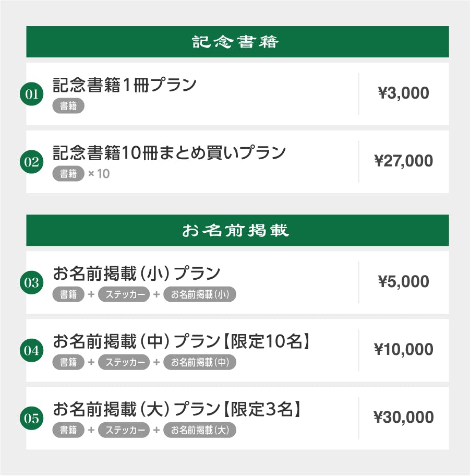Click the green 05 number badge

click(x=31, y=419)
